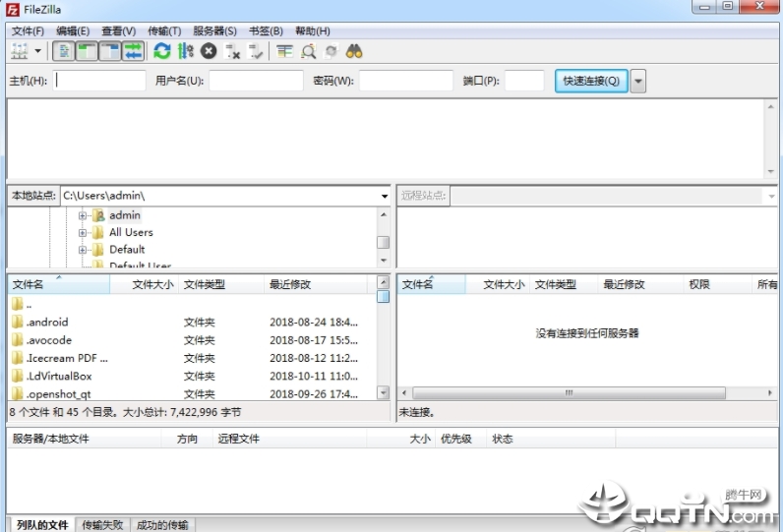783x532 pixels.
Task: Switch to the 成功的传输 tab
Action: point(162,524)
